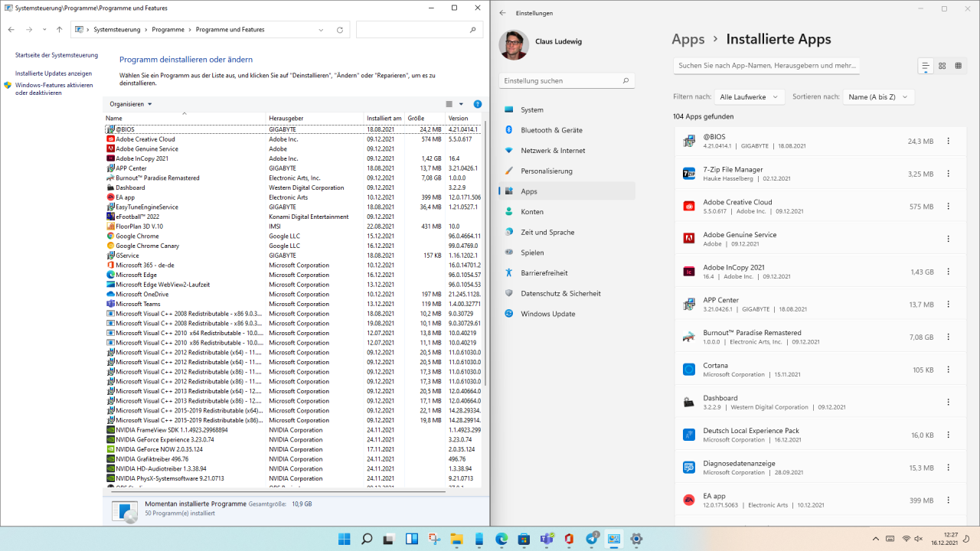
Task: Click the Apps breadcrumb in Einstellungen
Action: point(688,39)
